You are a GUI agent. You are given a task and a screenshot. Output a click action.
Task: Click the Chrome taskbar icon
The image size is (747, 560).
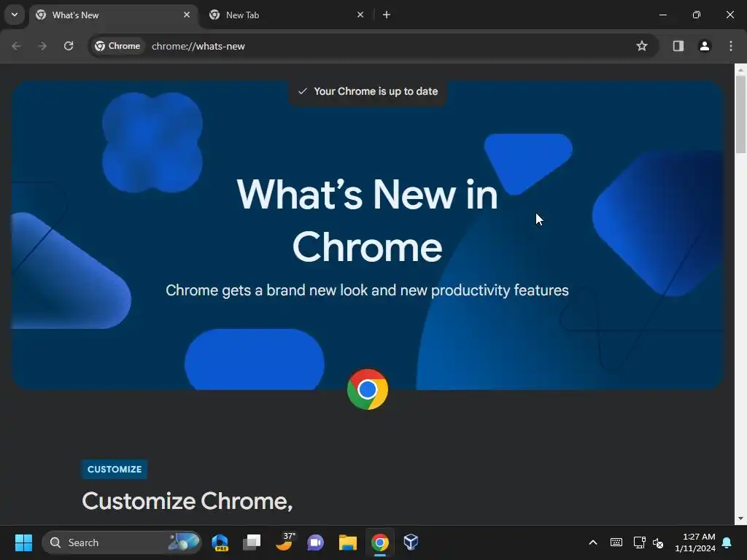[x=379, y=542]
